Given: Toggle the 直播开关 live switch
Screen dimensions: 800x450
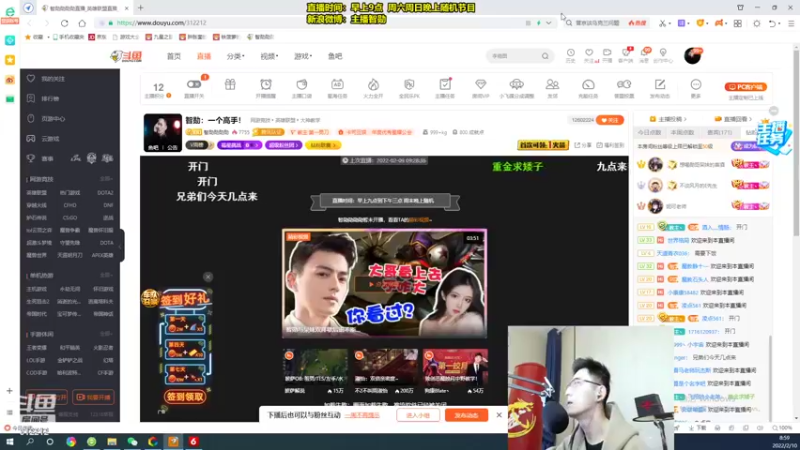Looking at the screenshot, I should [x=194, y=88].
